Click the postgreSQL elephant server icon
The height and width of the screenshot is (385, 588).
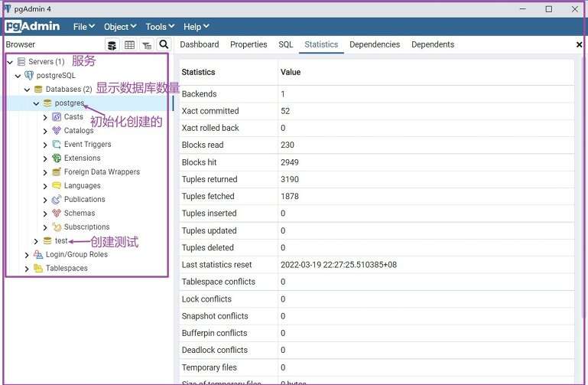pyautogui.click(x=29, y=76)
